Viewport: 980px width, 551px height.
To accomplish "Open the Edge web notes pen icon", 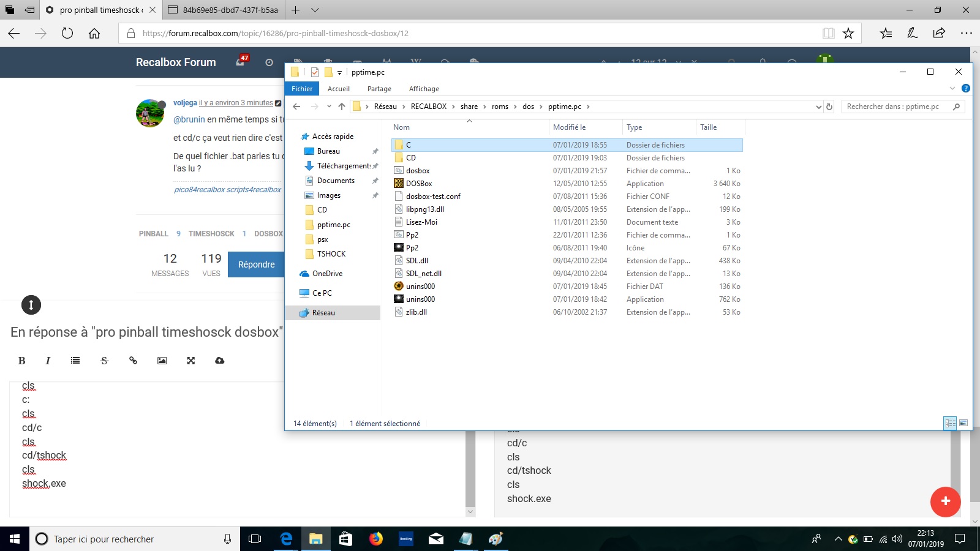I will click(x=913, y=33).
